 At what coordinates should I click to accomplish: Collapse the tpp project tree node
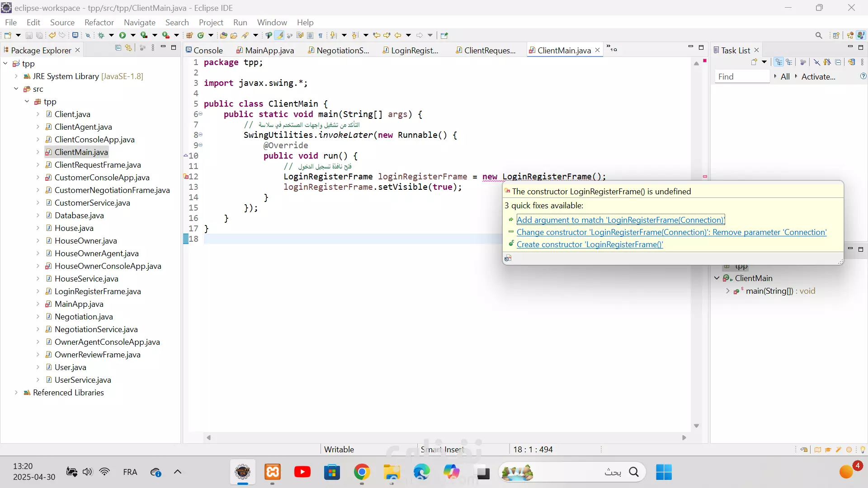click(x=5, y=64)
